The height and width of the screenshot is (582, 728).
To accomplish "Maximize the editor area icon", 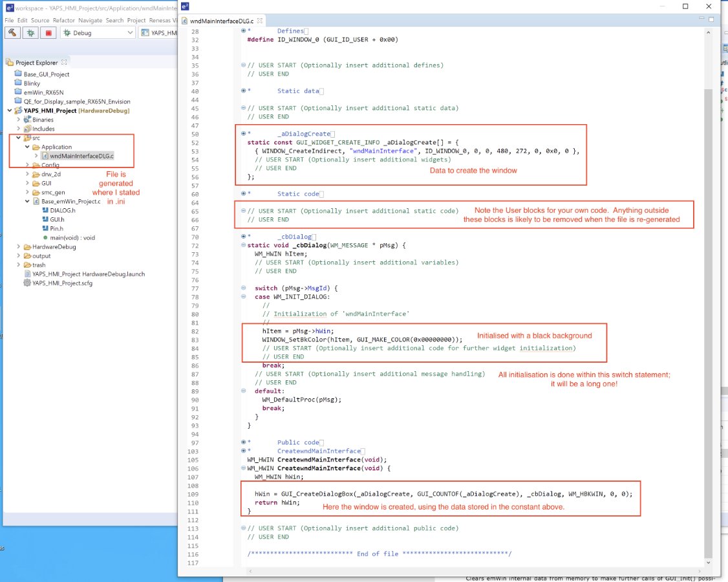I will (x=711, y=19).
